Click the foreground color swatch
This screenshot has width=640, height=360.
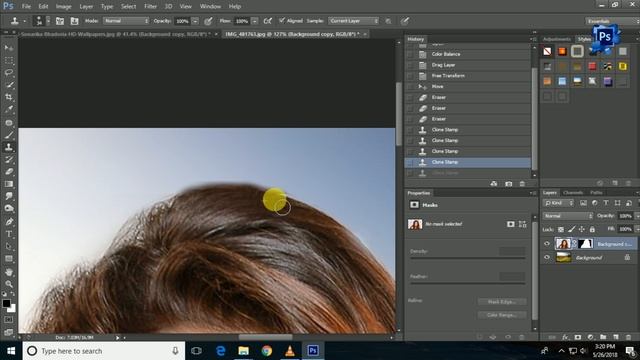point(6,303)
